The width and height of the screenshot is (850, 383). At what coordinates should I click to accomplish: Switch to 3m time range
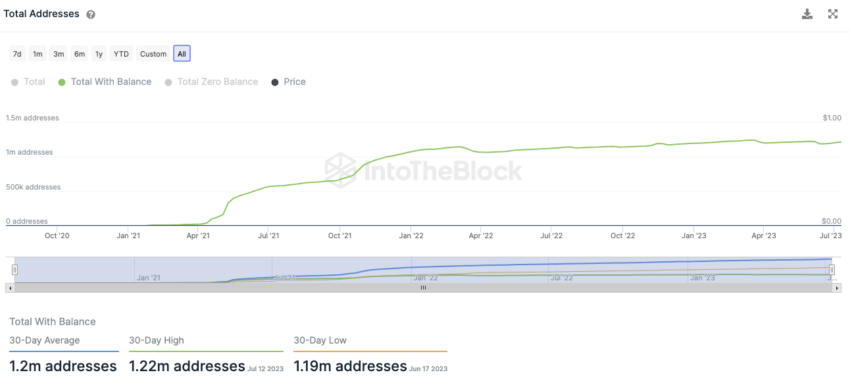(59, 54)
